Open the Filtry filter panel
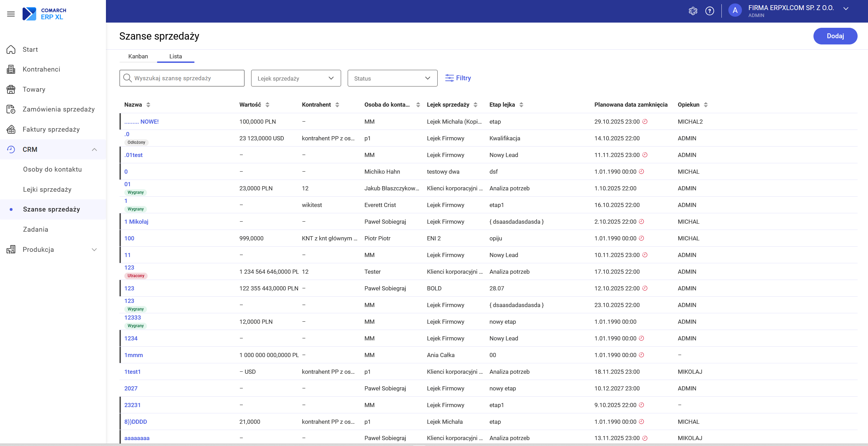This screenshot has height=446, width=868. point(458,78)
